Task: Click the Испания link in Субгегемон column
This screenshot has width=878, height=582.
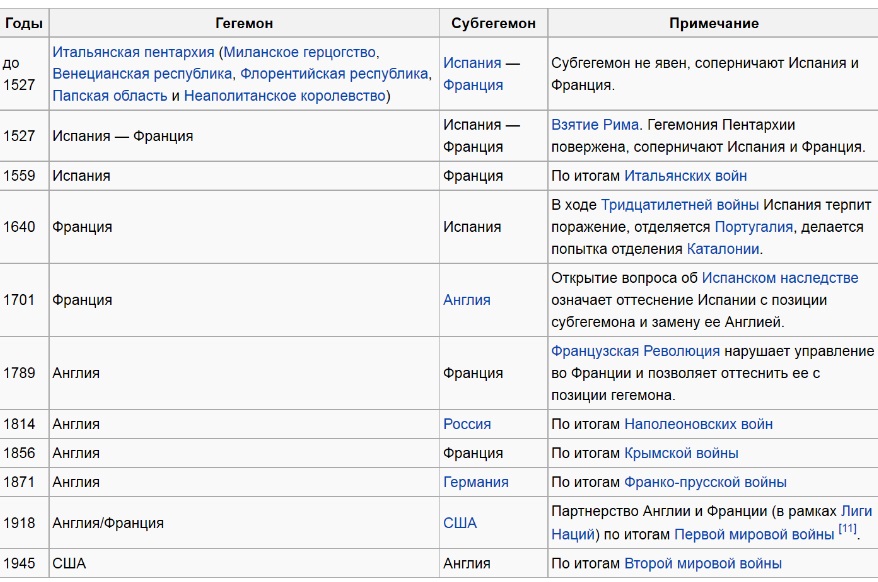Action: tap(472, 63)
